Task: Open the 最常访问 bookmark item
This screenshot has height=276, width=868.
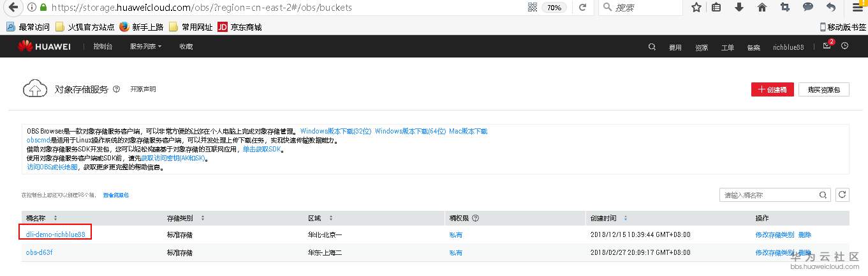Action: 27,27
